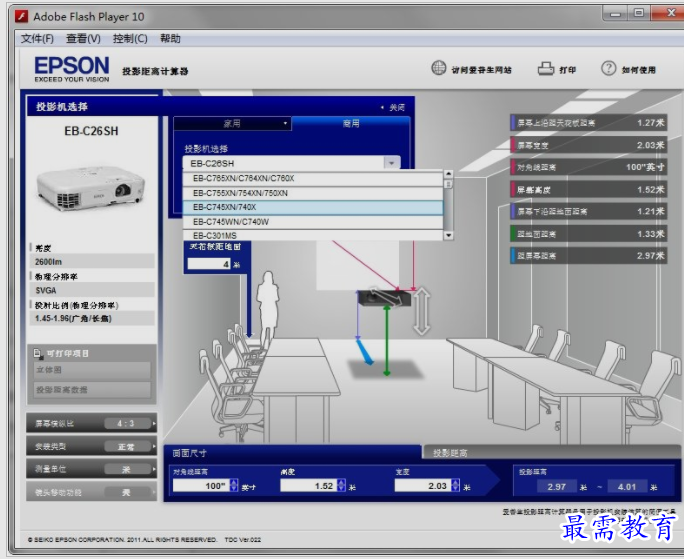The height and width of the screenshot is (559, 684).
Task: Open the 文件(F) menu
Action: click(x=38, y=38)
